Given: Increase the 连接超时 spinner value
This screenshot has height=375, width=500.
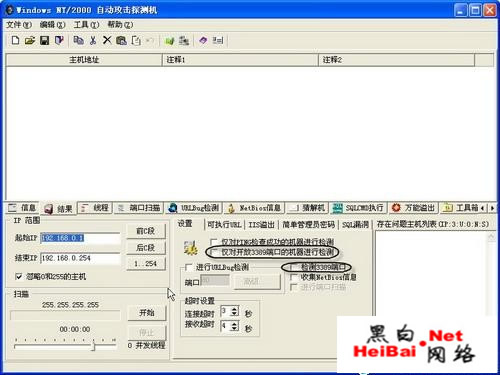Looking at the screenshot, I should [235, 309].
